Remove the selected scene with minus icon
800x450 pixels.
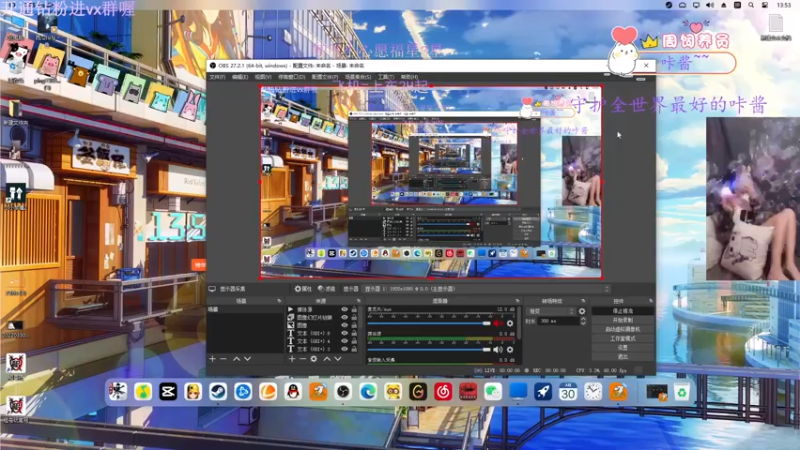pos(223,359)
